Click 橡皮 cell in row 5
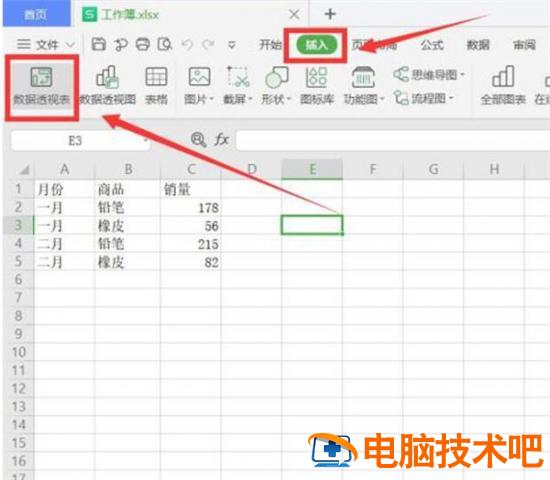The height and width of the screenshot is (480, 550). click(128, 262)
